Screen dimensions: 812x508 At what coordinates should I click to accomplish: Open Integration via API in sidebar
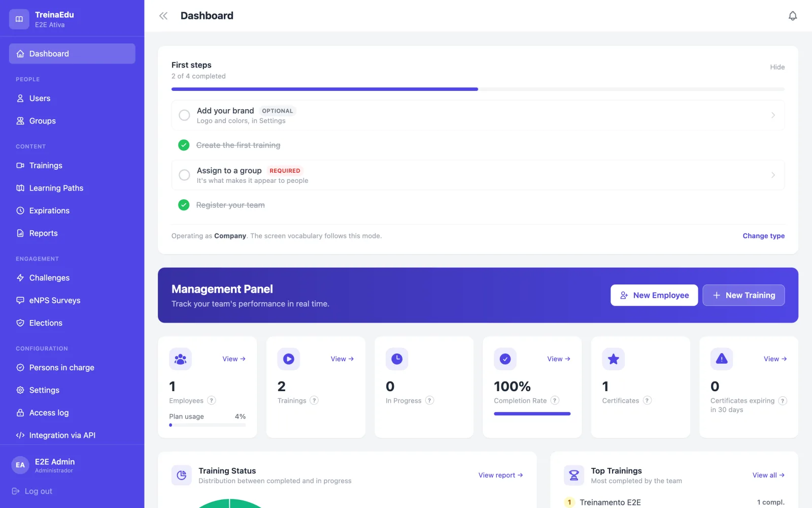[72, 435]
